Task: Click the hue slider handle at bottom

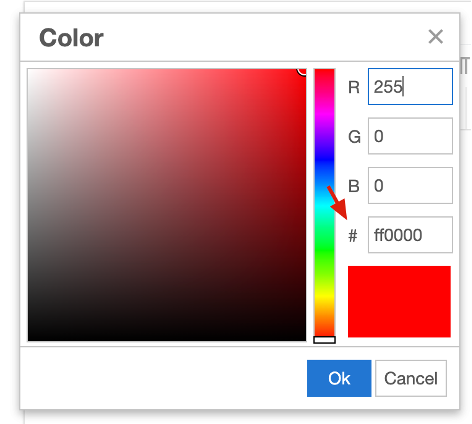Action: [324, 340]
